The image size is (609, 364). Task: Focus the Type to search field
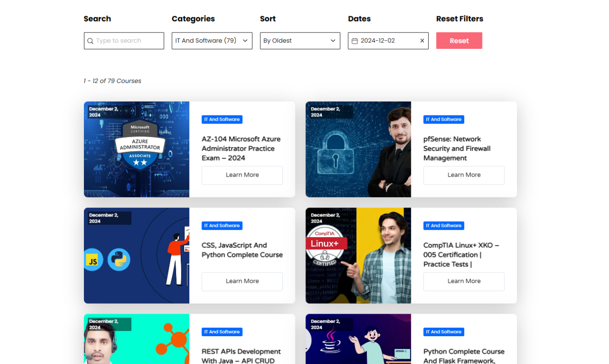pos(124,41)
